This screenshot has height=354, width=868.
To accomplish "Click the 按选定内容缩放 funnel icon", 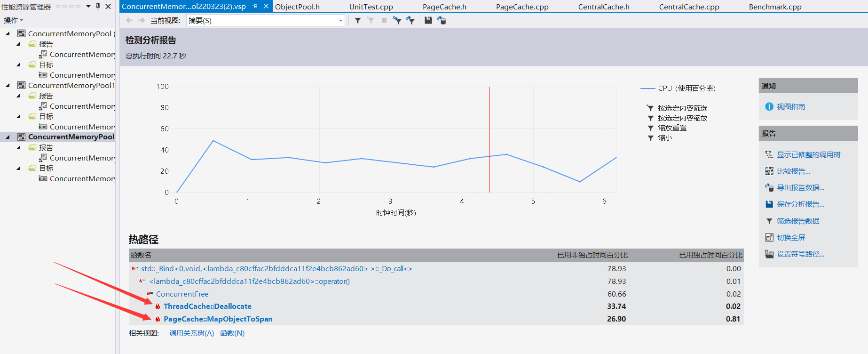I will click(x=650, y=118).
